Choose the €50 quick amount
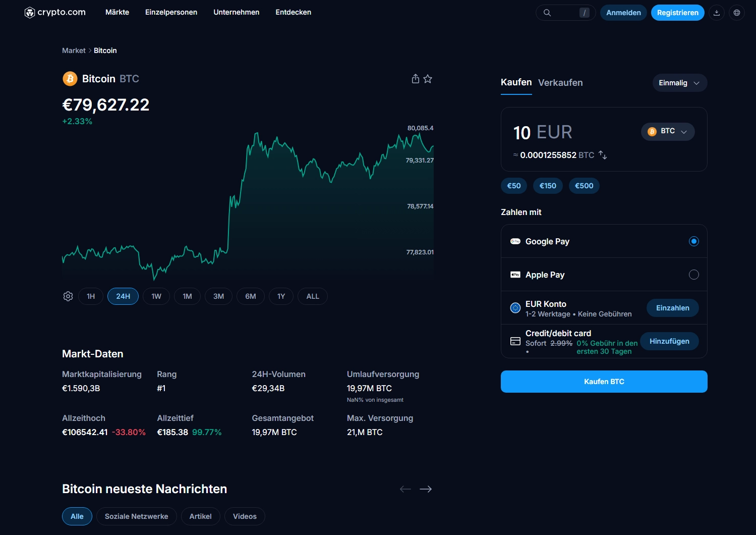Screen dimensions: 756x535 click(514, 186)
